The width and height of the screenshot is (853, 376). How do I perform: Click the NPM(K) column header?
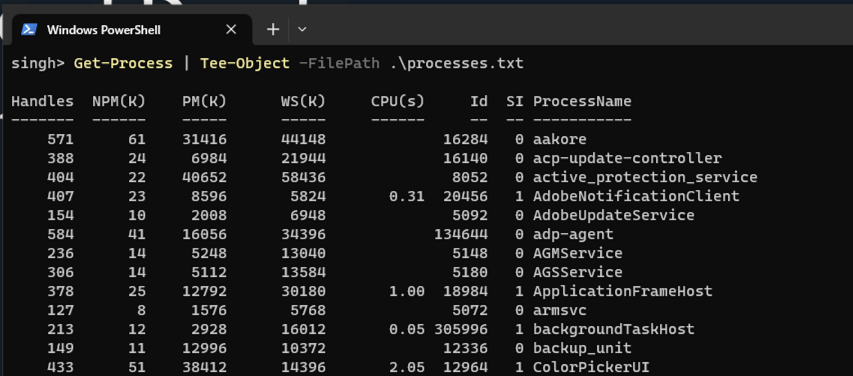119,101
